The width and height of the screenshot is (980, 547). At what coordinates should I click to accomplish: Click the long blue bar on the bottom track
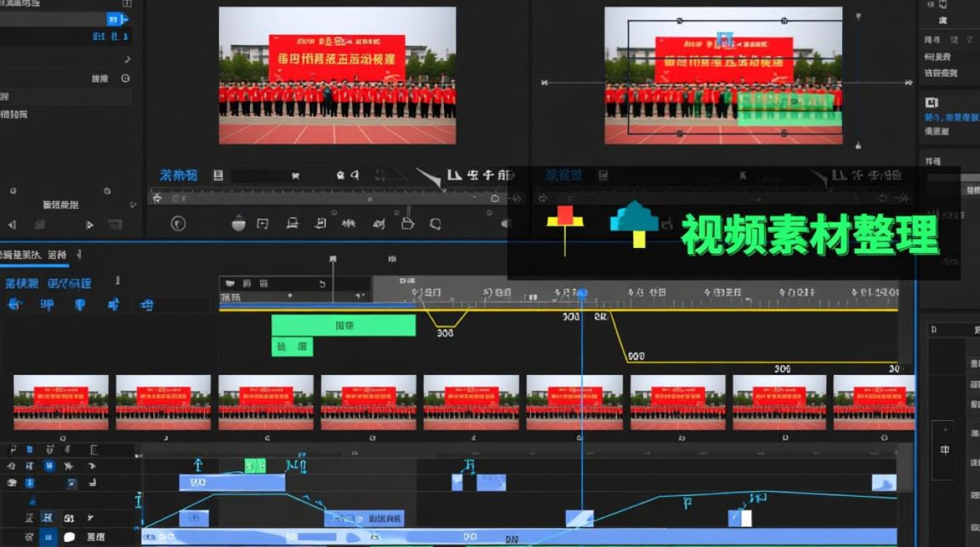(519, 538)
